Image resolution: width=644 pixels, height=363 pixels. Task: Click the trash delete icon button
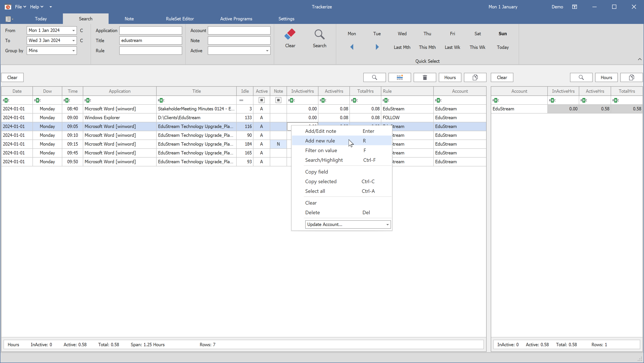(x=425, y=78)
